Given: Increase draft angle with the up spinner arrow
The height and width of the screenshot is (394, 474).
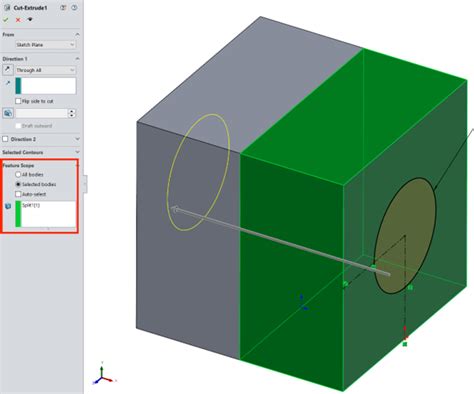Looking at the screenshot, I should tap(72, 111).
